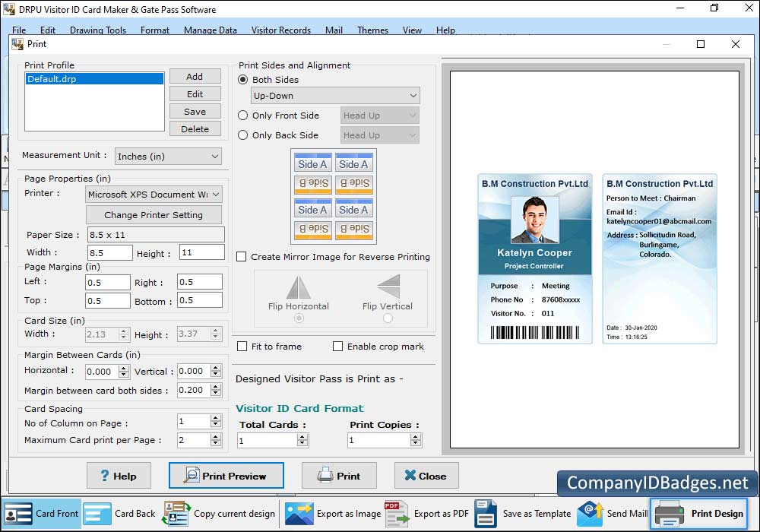Click the Flip Horizontal icon
This screenshot has height=532, width=760.
(x=299, y=287)
